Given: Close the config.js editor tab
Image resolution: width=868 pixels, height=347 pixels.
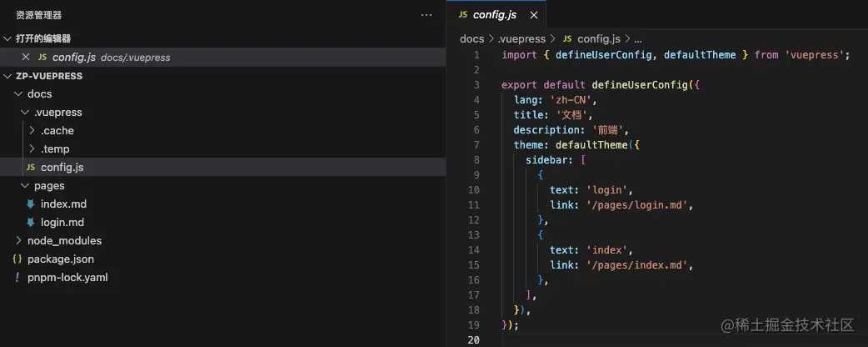Looking at the screenshot, I should 534,16.
